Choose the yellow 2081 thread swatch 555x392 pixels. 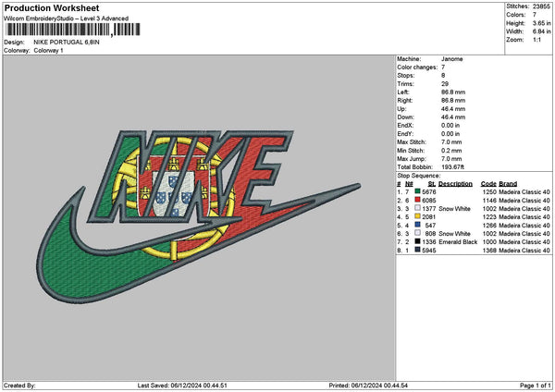[x=418, y=217]
